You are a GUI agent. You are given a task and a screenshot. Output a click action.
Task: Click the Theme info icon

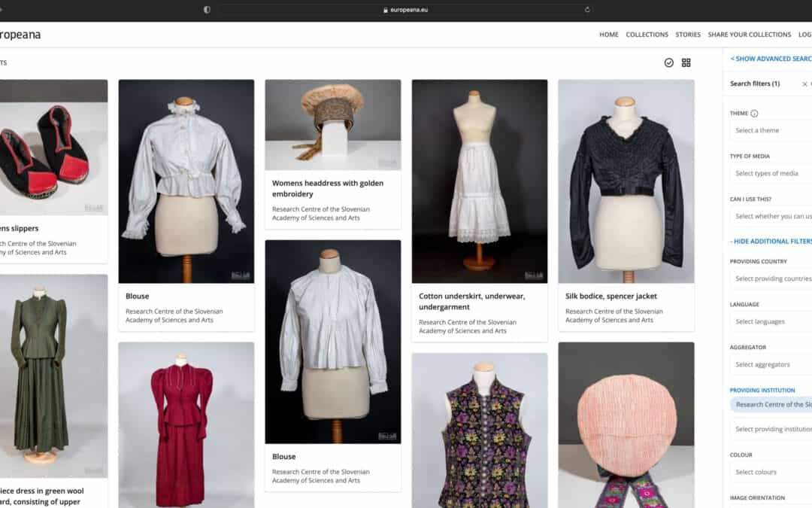tap(754, 114)
